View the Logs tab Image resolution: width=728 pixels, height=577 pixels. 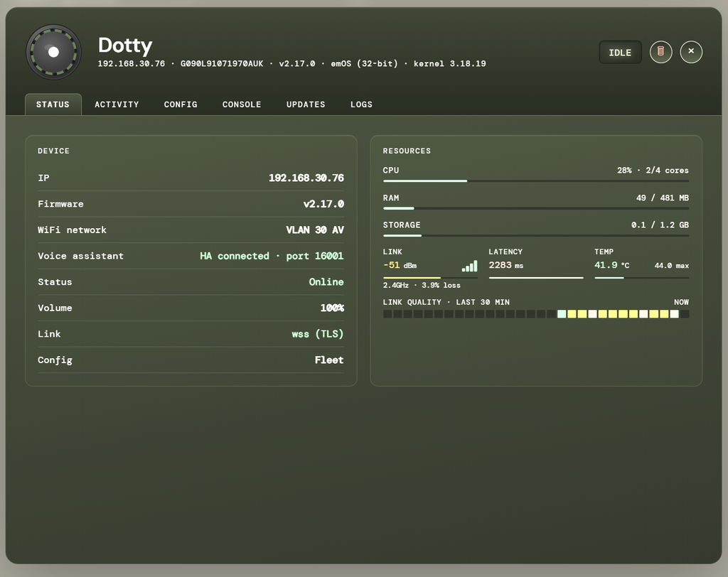(361, 104)
